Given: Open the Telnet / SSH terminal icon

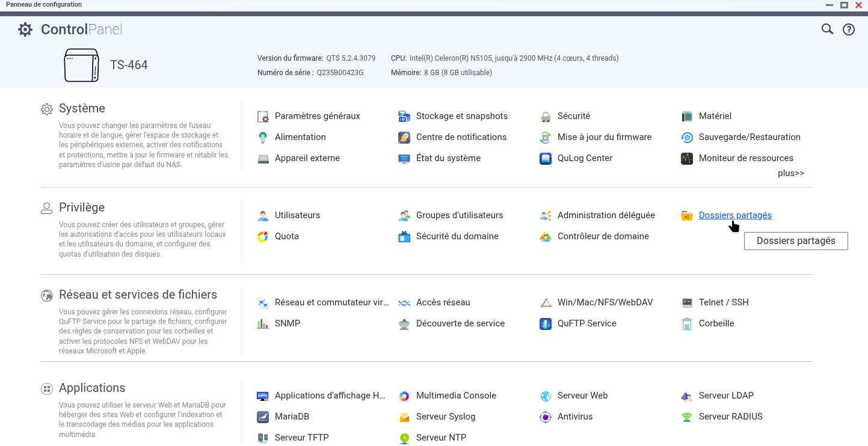Looking at the screenshot, I should (687, 302).
